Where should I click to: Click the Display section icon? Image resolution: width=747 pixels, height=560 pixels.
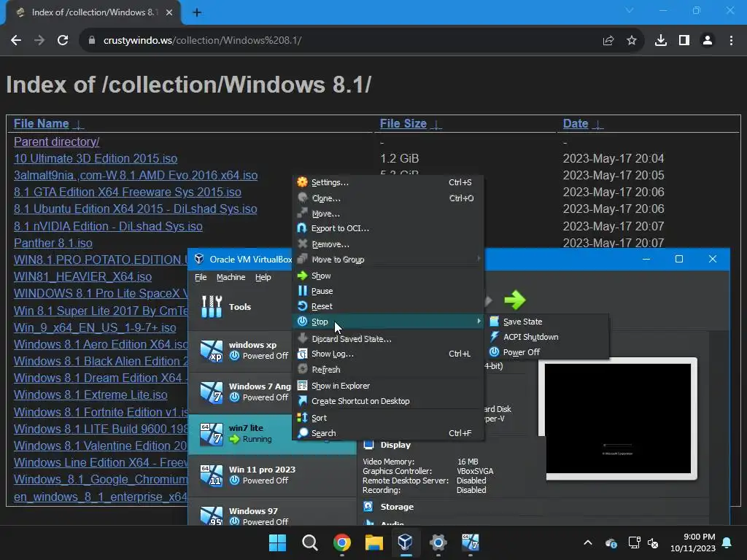(368, 445)
